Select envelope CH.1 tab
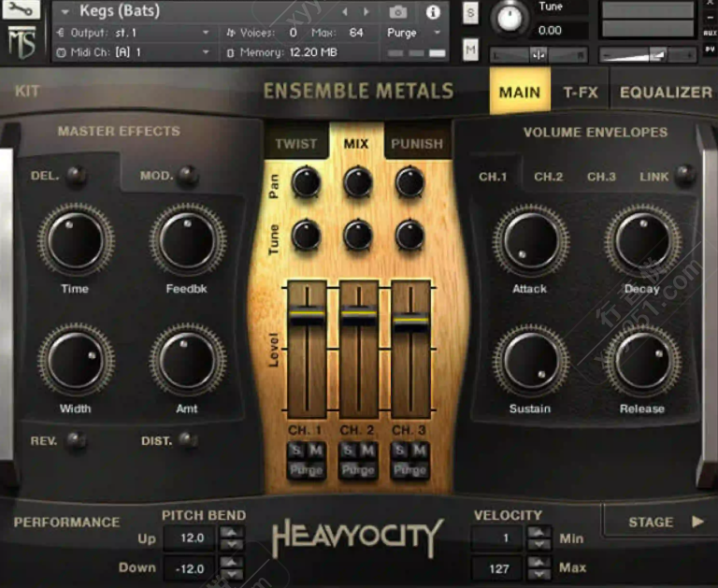Screen dimensions: 718x588 click(x=493, y=177)
